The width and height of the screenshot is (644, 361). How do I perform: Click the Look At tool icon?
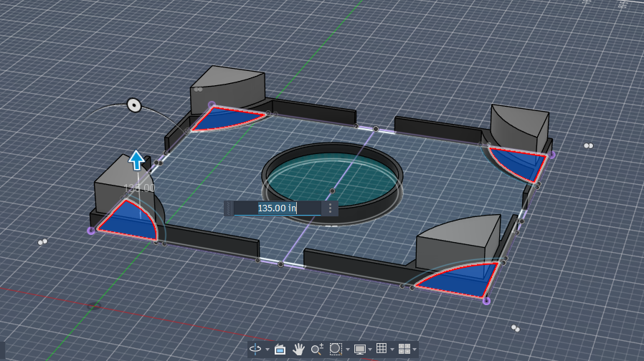[x=280, y=349]
